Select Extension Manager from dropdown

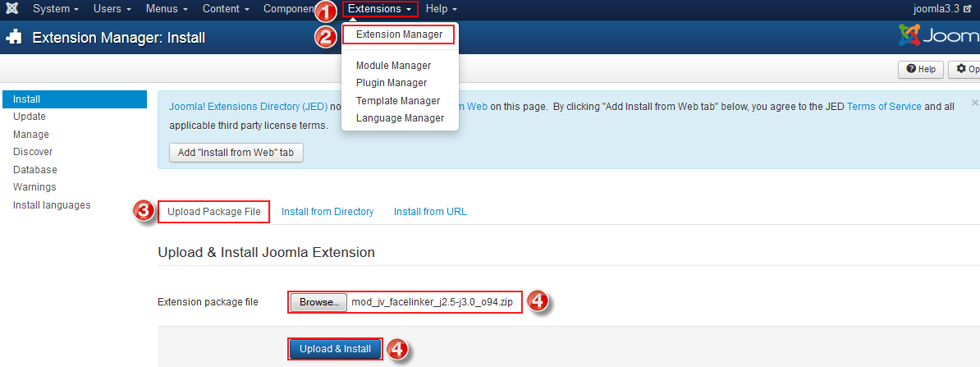coord(399,34)
